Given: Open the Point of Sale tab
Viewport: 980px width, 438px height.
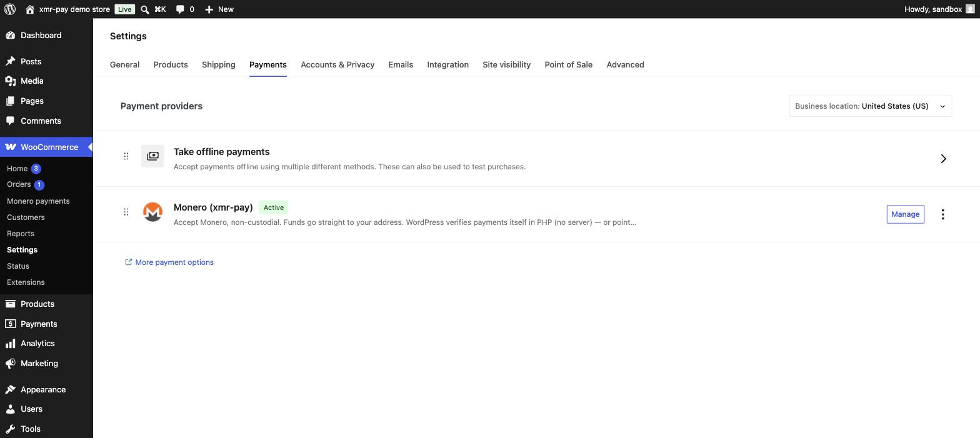Looking at the screenshot, I should point(569,65).
